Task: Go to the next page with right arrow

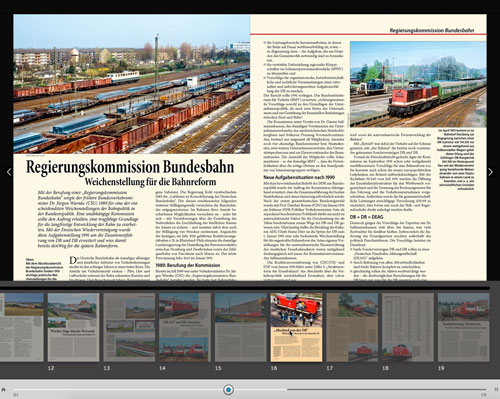Action: (x=490, y=172)
